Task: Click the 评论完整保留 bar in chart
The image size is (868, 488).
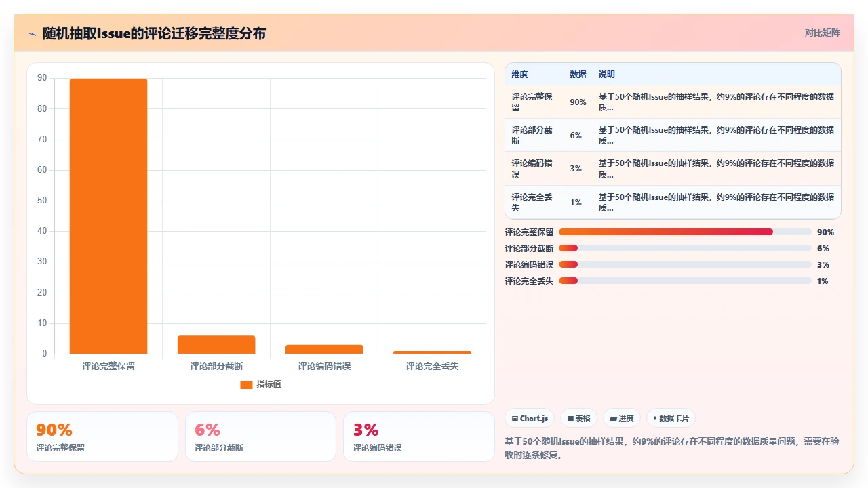Action: tap(108, 216)
